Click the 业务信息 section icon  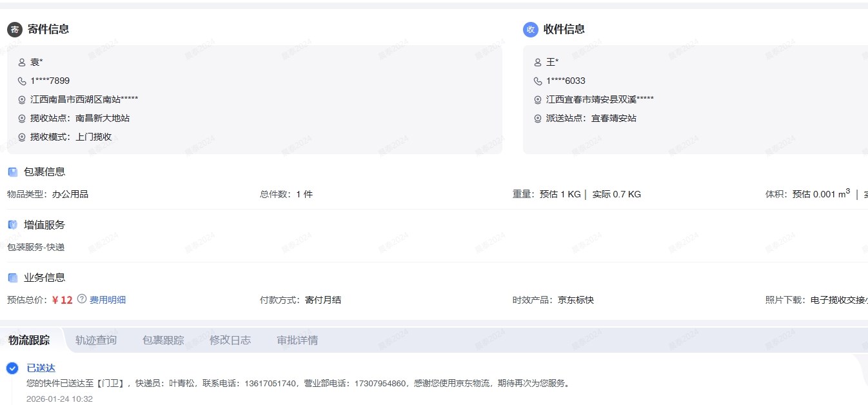click(x=12, y=278)
